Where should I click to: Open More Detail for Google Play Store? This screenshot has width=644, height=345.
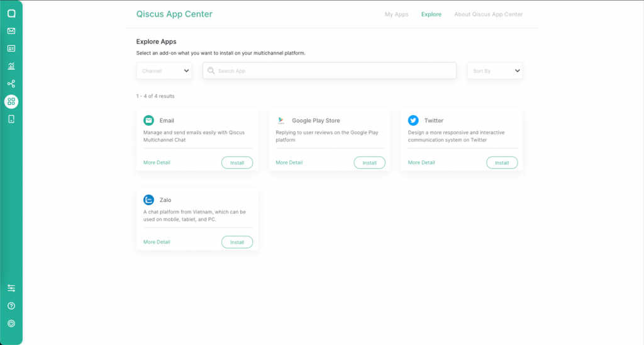(289, 162)
